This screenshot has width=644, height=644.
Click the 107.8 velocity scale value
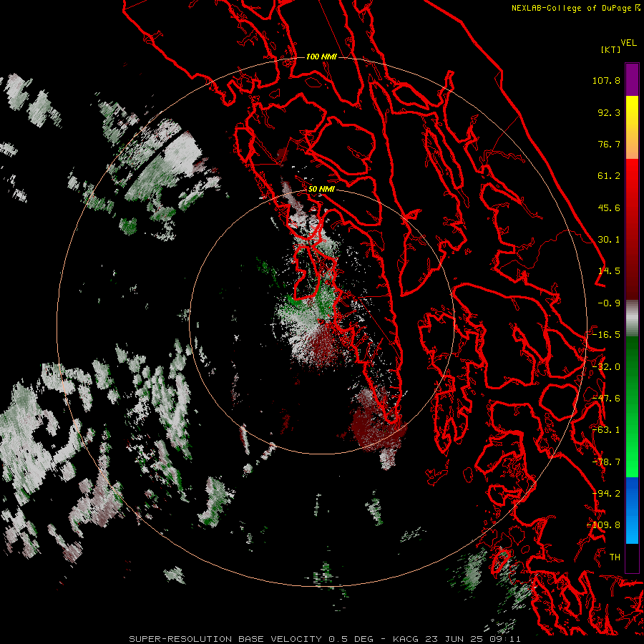point(606,80)
